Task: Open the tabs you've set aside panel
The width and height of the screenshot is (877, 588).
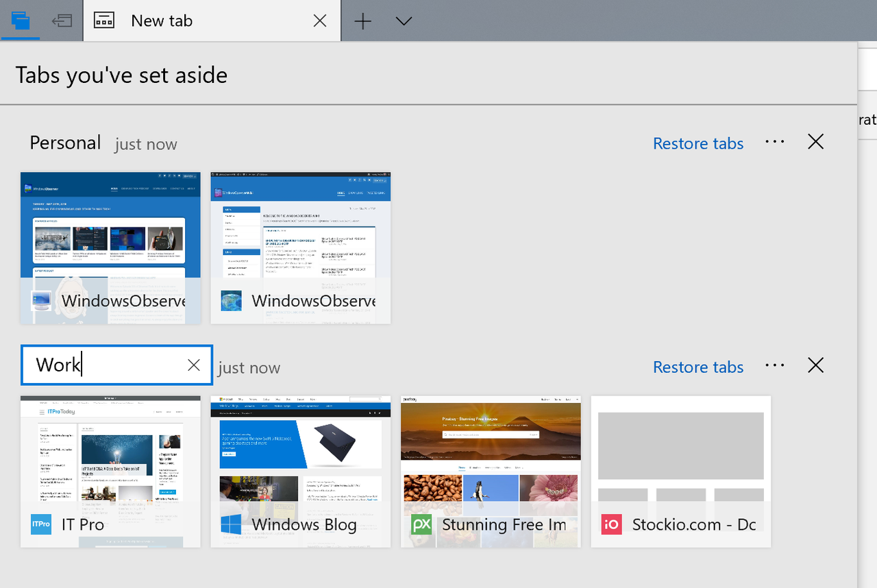Action: 21,21
